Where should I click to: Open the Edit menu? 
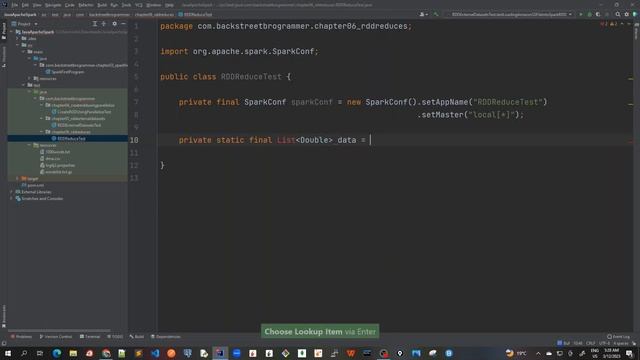pos(25,5)
